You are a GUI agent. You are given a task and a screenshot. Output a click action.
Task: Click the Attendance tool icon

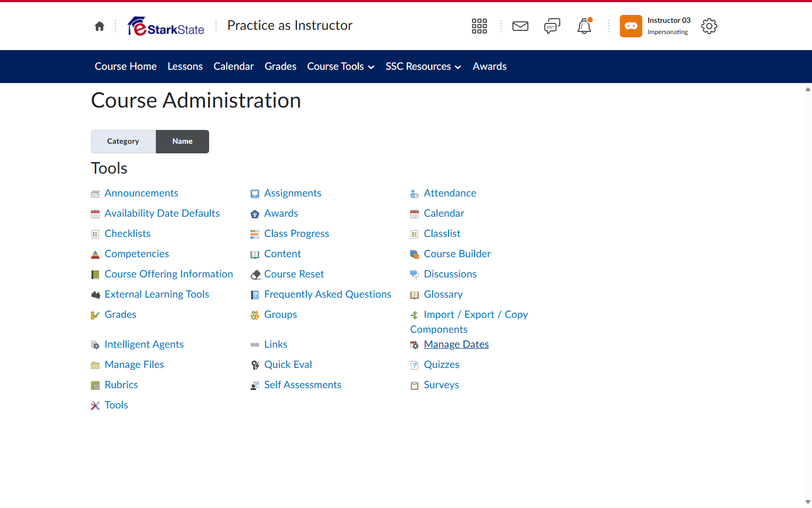click(x=415, y=194)
